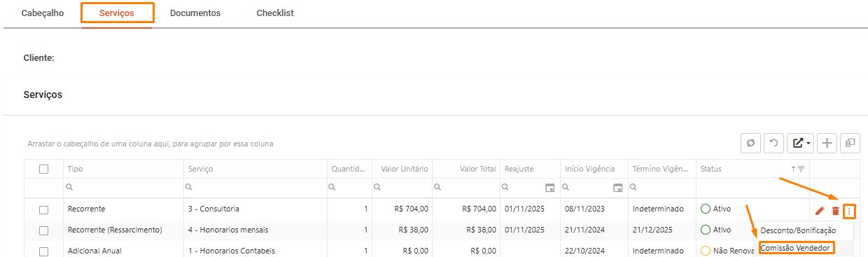Screen dimensions: 868x257
Task: Open the export dropdown button
Action: click(800, 143)
